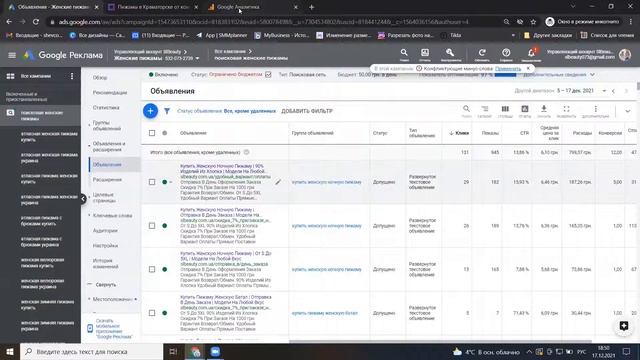The height and width of the screenshot is (360, 640).
Task: Open Рекомендации in side navigation
Action: (x=110, y=93)
